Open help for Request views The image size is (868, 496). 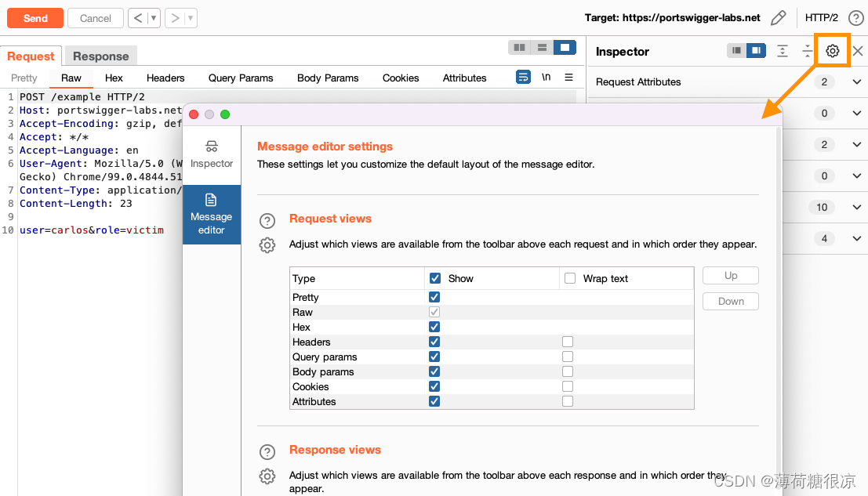coord(267,221)
